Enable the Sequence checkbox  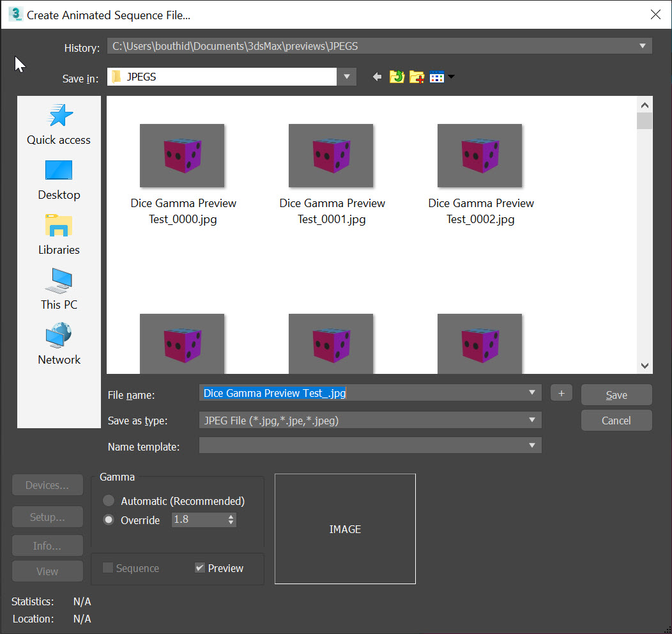click(x=107, y=568)
